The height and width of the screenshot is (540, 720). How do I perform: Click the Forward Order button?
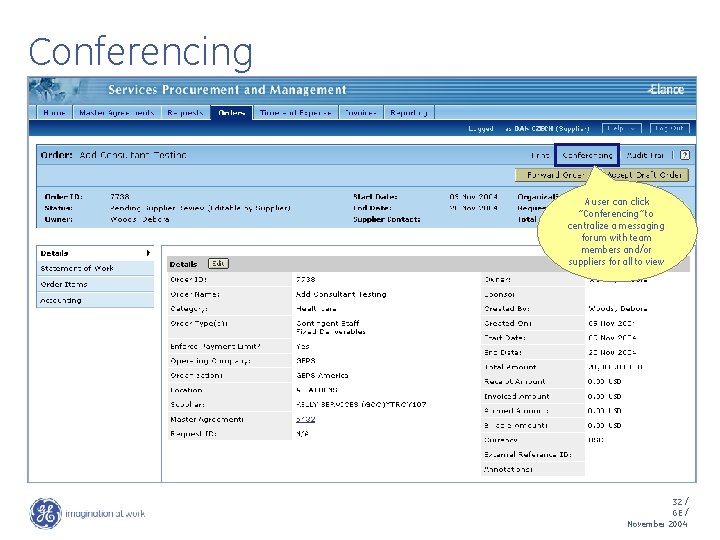point(554,175)
